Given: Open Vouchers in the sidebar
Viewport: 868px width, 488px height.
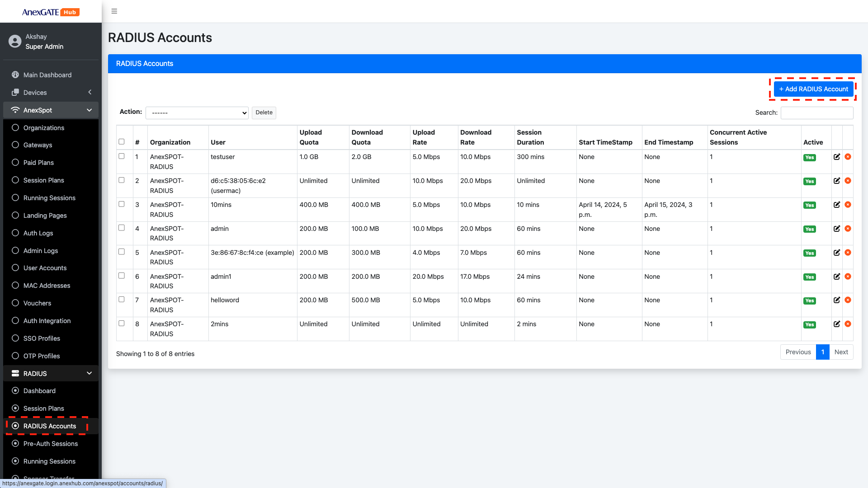Looking at the screenshot, I should click(x=37, y=303).
